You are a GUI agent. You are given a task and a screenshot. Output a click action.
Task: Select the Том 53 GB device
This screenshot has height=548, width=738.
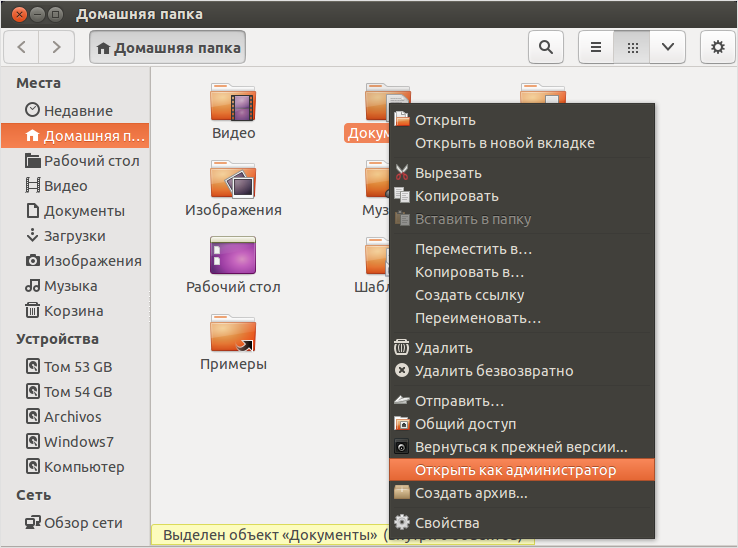pos(75,367)
